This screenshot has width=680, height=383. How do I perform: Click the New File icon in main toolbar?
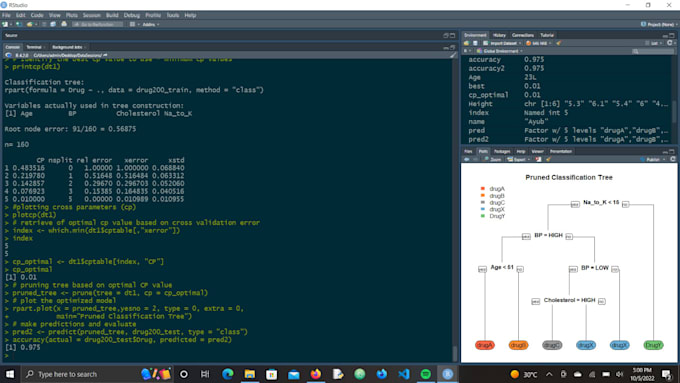pos(5,24)
